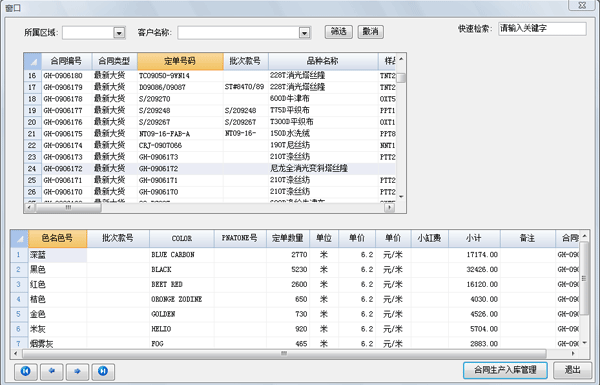The height and width of the screenshot is (385, 600).
Task: Select order S/209248 in 定单号码 column
Action: 180,111
